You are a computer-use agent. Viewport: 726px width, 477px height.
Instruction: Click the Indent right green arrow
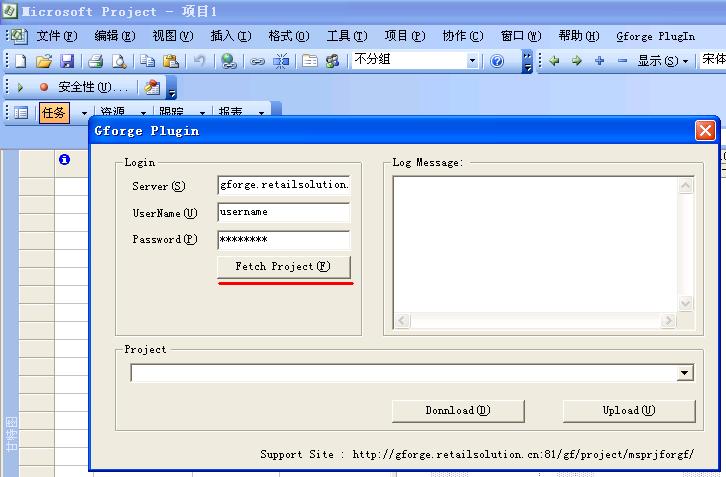[x=576, y=60]
